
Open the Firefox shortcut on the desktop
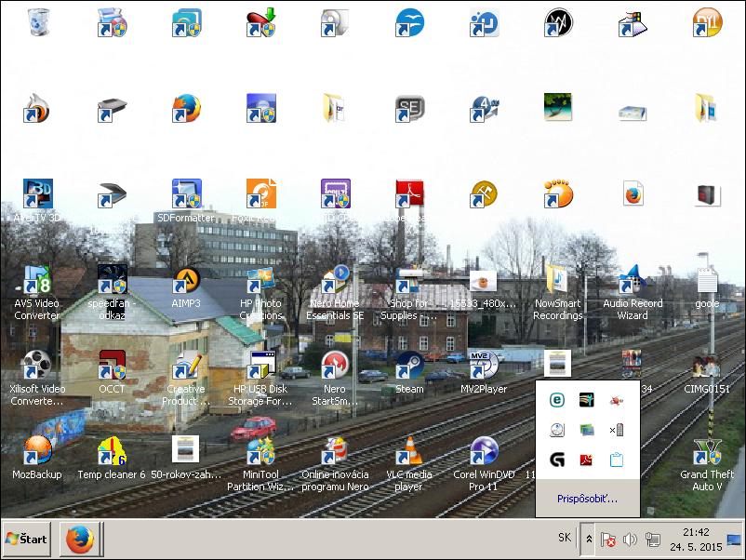coord(186,109)
